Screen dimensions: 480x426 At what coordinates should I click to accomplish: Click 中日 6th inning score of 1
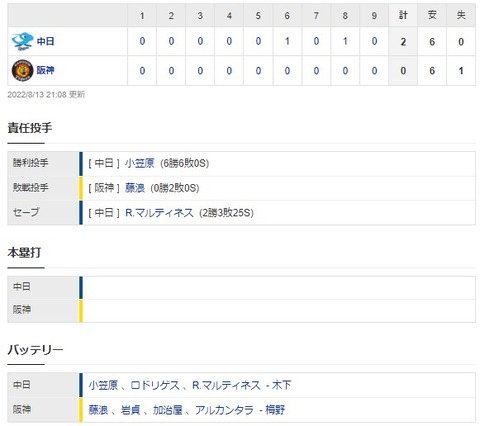click(287, 41)
